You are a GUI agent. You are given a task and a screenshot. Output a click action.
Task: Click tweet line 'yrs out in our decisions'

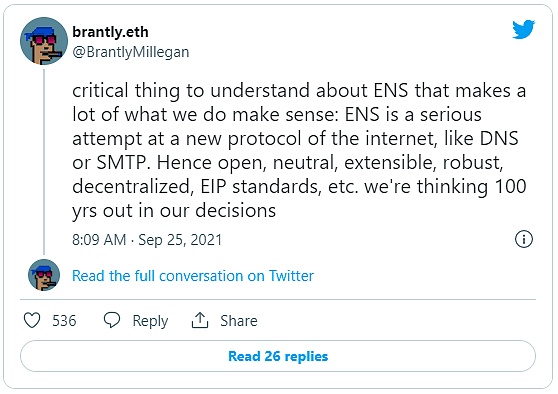pos(174,210)
